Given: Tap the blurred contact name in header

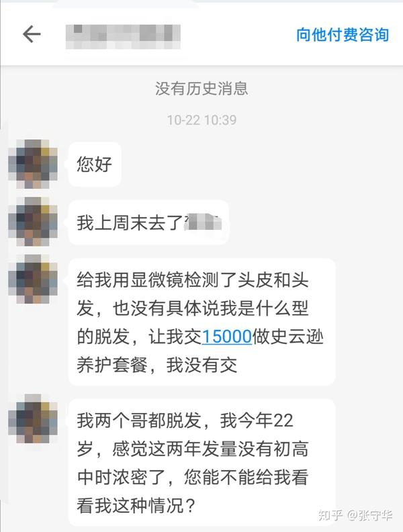Looking at the screenshot, I should (x=123, y=37).
